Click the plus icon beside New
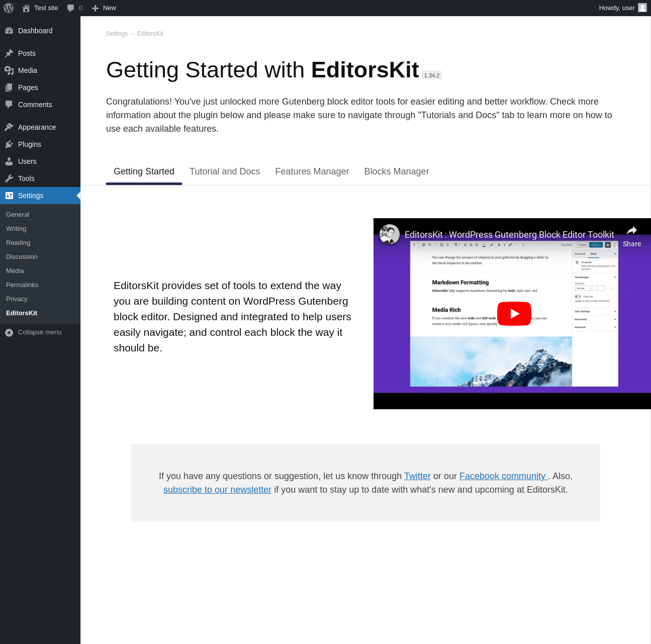The height and width of the screenshot is (644, 651). coord(95,8)
